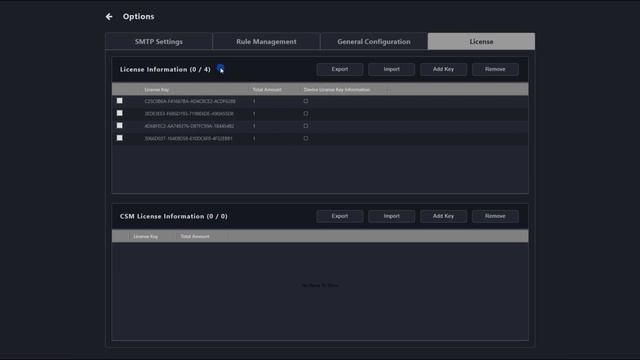Export keys in License Information section
Screen dimensions: 640x360
(340, 69)
